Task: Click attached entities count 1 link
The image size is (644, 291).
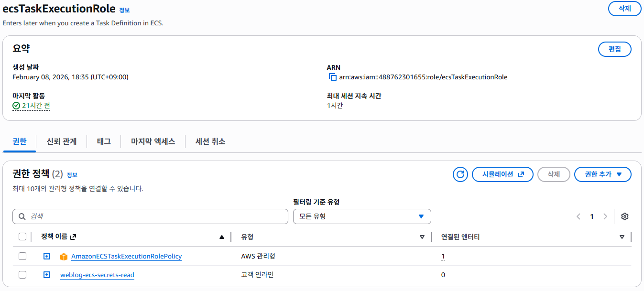Action: pos(443,257)
